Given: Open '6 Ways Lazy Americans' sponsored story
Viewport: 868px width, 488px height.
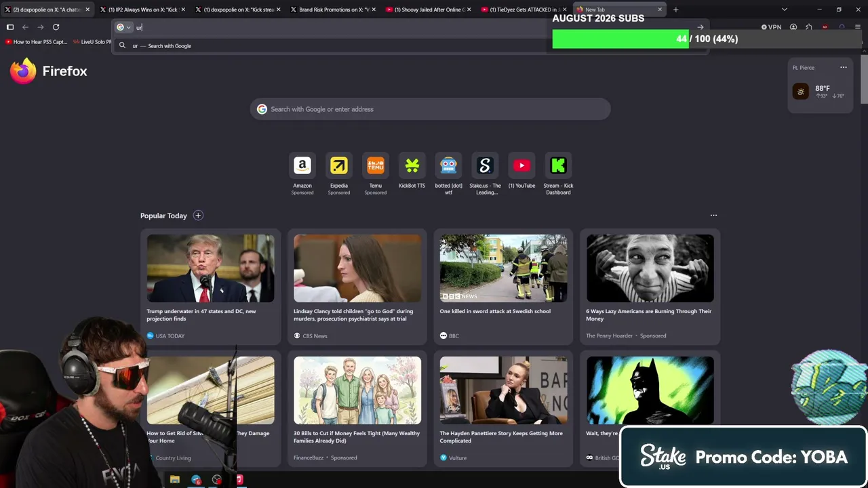Looking at the screenshot, I should (650, 287).
